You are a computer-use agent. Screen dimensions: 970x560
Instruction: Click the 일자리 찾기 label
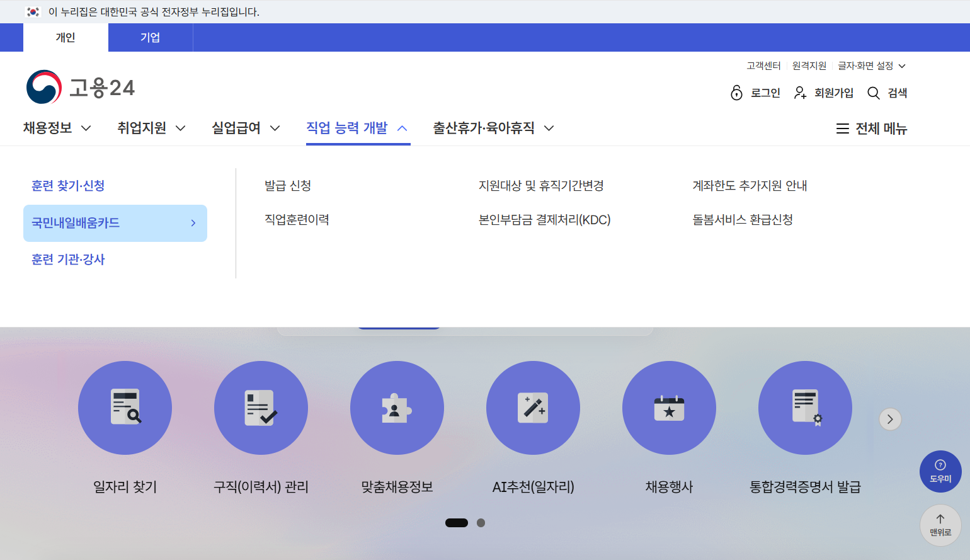[125, 487]
